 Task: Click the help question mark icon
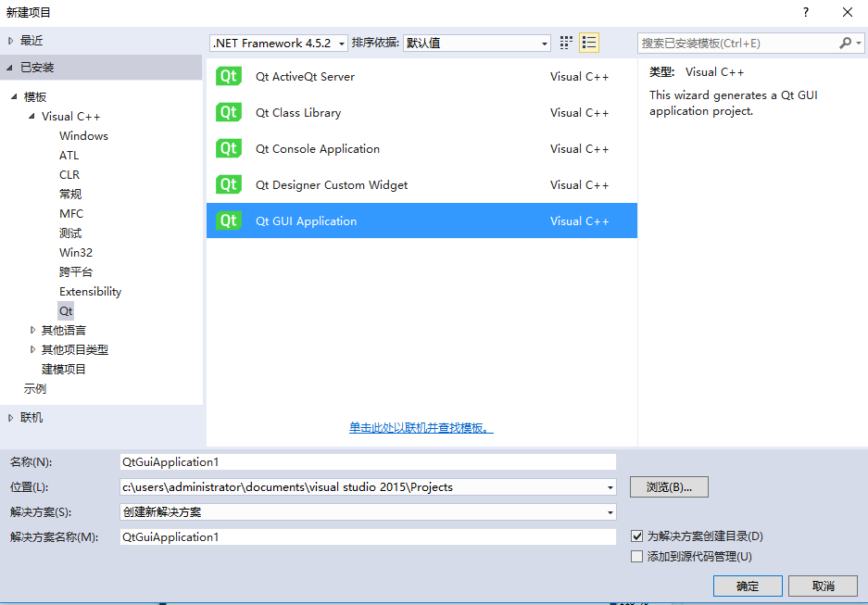pos(805,12)
